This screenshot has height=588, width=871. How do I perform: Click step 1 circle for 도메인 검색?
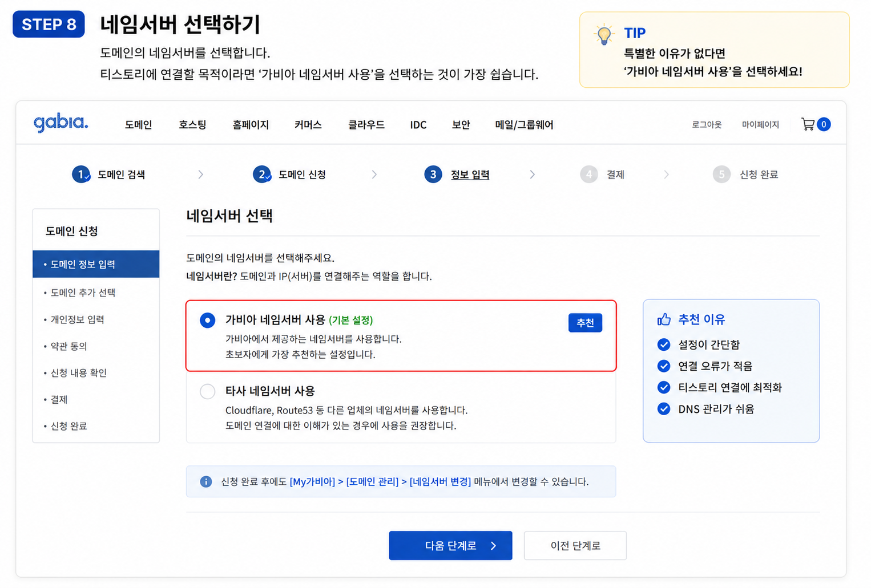click(x=81, y=175)
